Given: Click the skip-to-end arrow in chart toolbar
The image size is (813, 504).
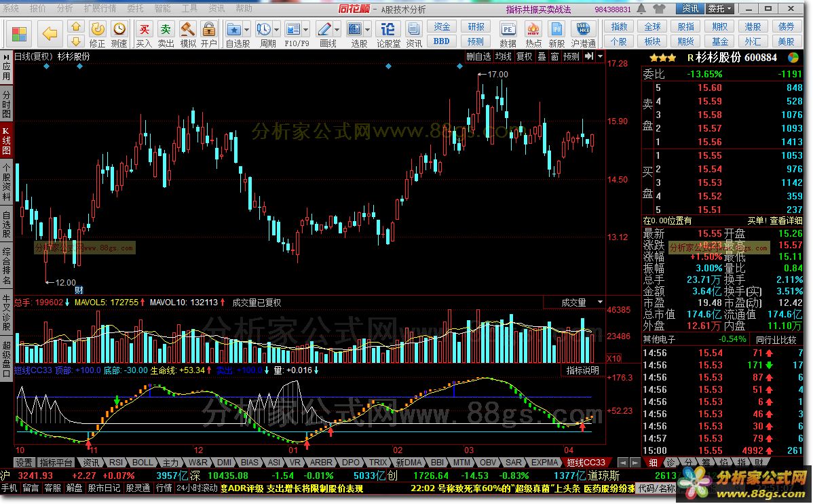Looking at the screenshot, I should 589,56.
